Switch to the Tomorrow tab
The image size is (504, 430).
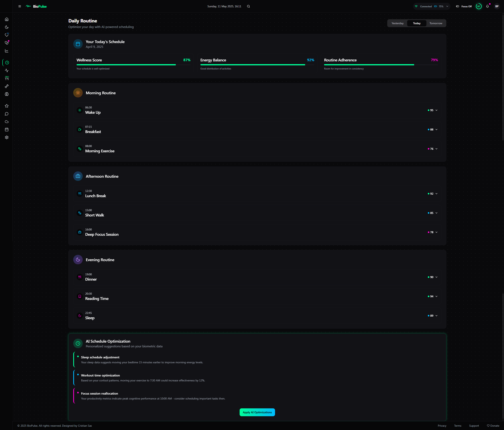point(436,23)
